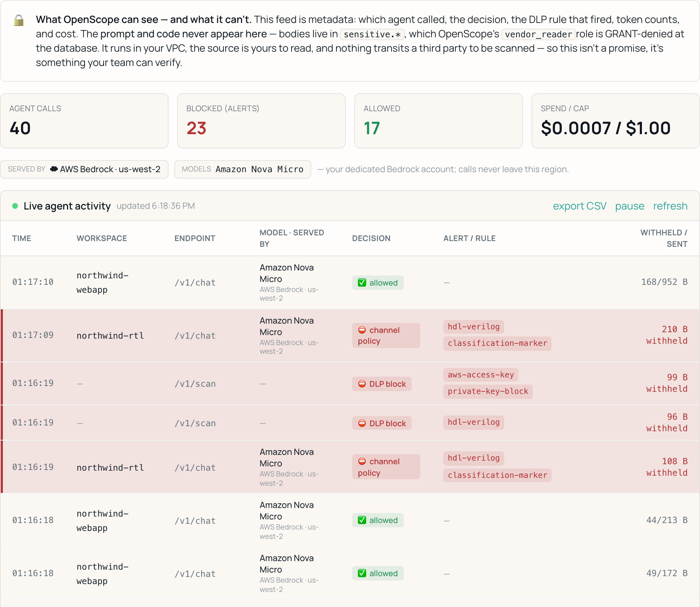Click the 01:17:10 timestamp

point(33,282)
